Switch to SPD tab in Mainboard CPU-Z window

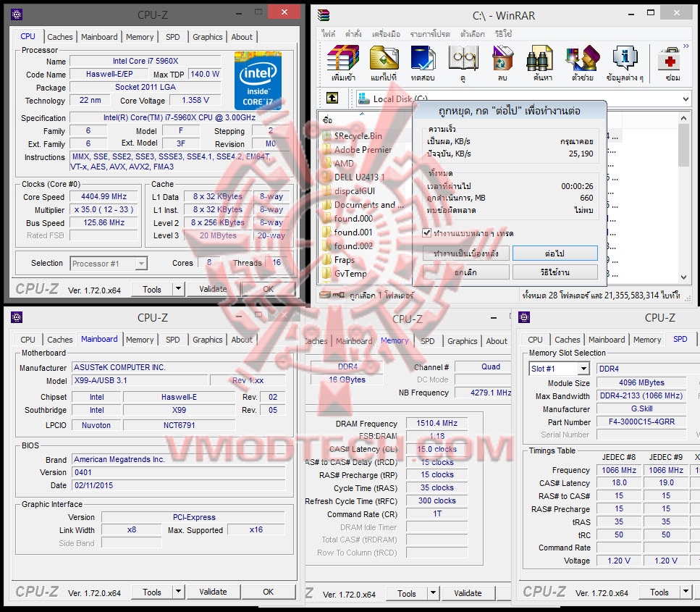pos(173,340)
